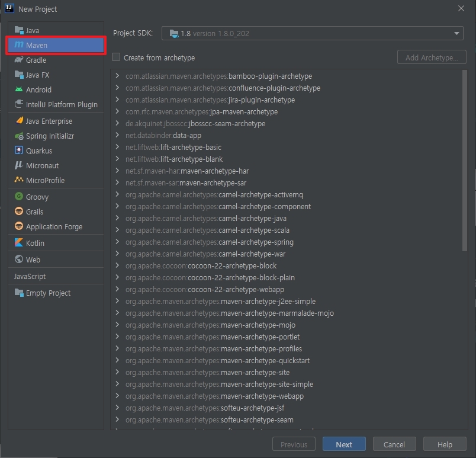476x458 pixels.
Task: Open the Project SDK dropdown arrow
Action: tap(456, 33)
